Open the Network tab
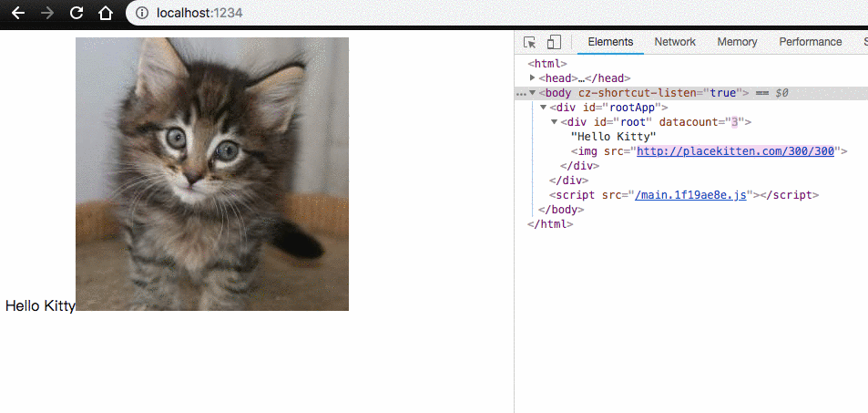 click(x=675, y=42)
